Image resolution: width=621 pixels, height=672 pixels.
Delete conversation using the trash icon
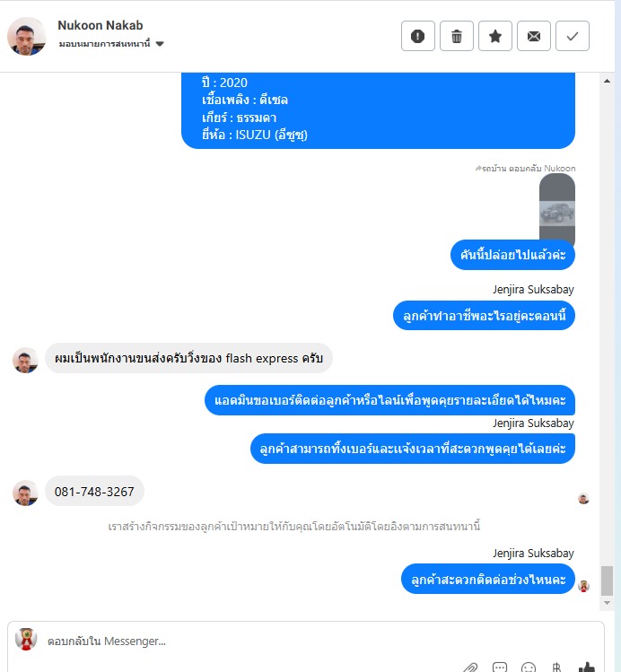click(x=457, y=36)
